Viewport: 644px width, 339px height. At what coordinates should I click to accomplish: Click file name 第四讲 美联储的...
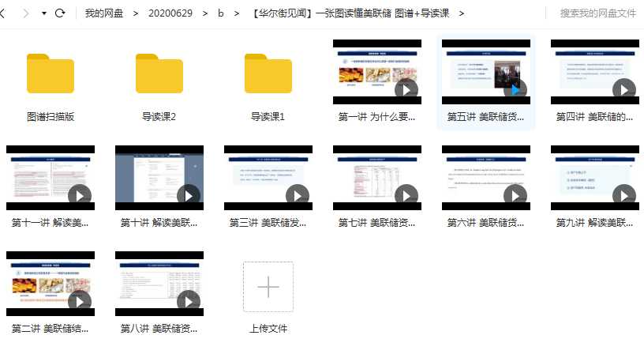point(594,117)
